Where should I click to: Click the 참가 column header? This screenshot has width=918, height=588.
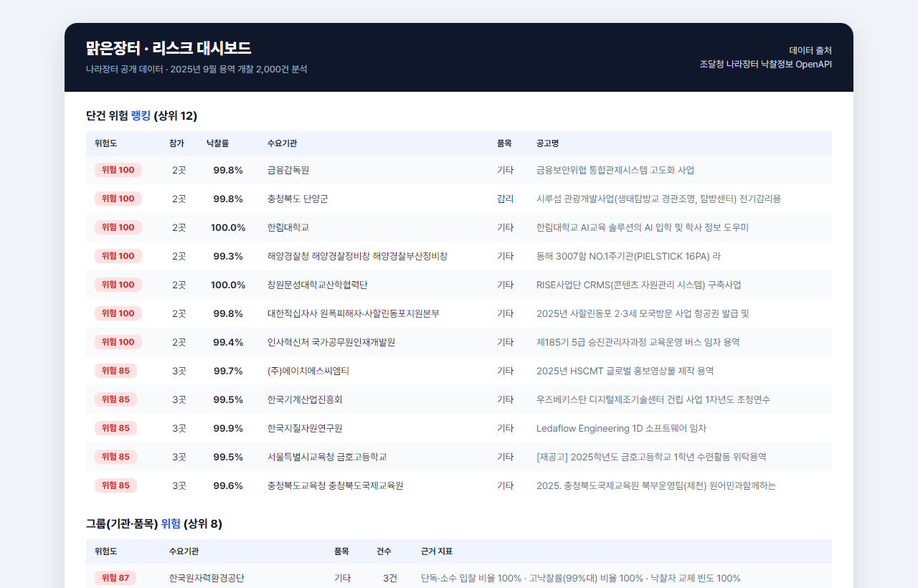pos(176,143)
